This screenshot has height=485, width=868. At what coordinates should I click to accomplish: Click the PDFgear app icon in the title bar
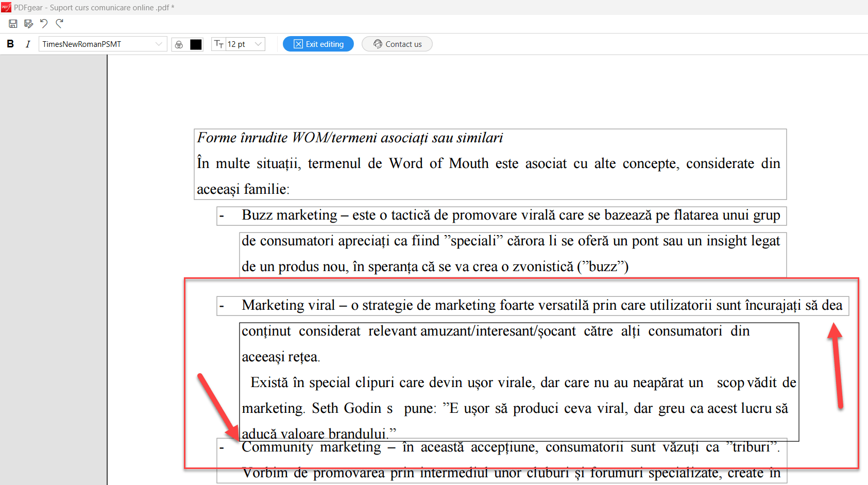pyautogui.click(x=6, y=7)
